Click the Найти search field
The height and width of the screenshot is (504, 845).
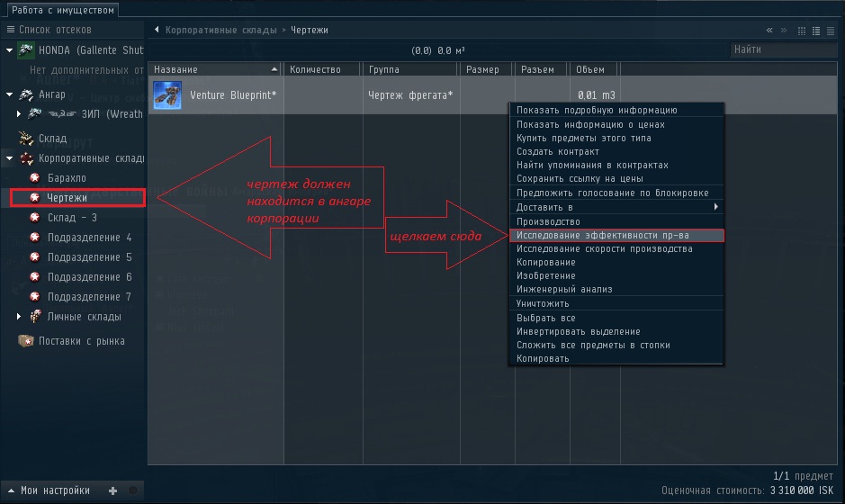tap(784, 49)
